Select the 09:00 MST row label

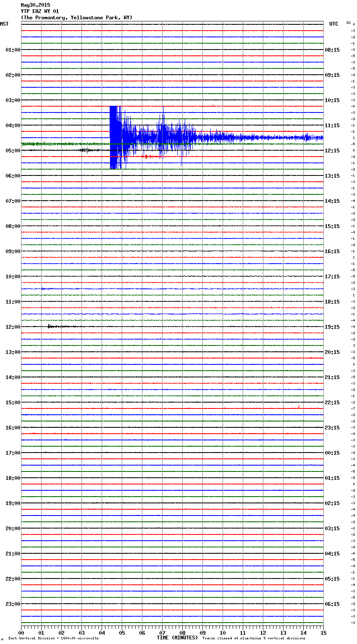[13, 251]
